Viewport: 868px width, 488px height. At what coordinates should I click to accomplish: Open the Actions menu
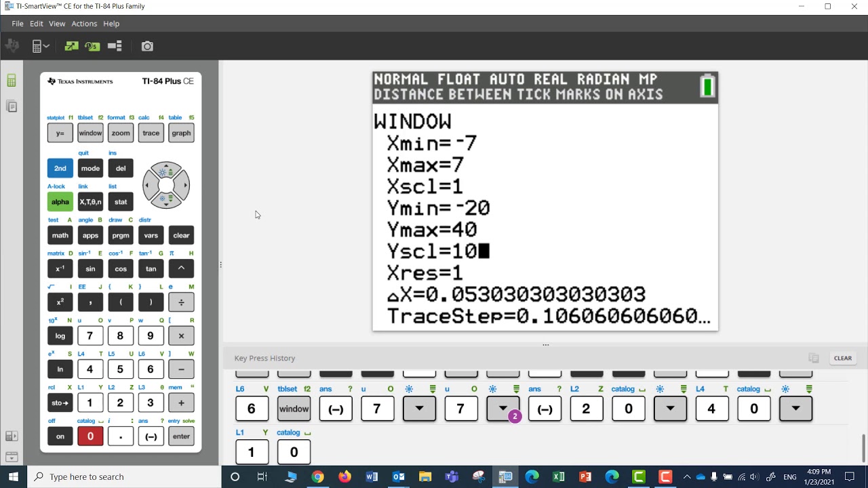(x=84, y=24)
